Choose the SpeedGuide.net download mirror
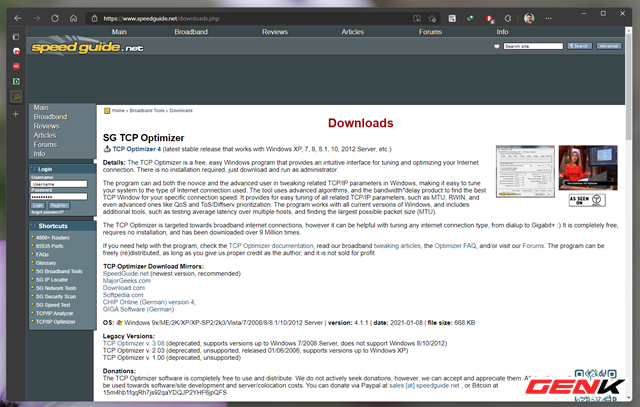 pyautogui.click(x=126, y=274)
